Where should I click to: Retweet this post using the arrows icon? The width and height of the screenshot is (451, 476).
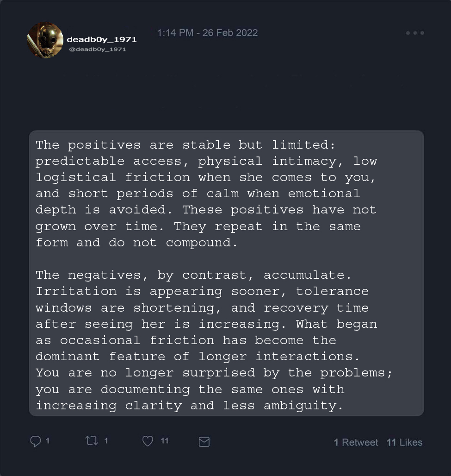tap(92, 441)
